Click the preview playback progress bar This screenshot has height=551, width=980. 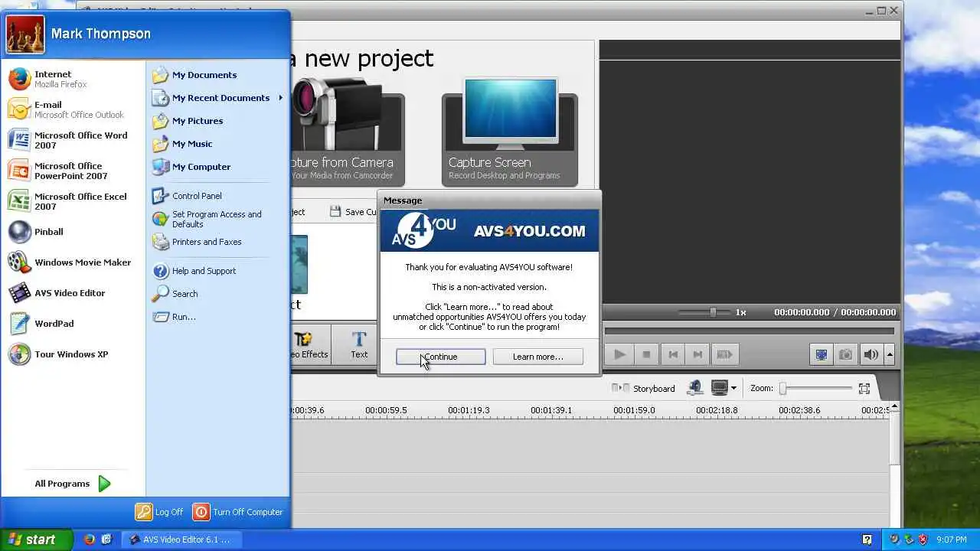point(750,331)
